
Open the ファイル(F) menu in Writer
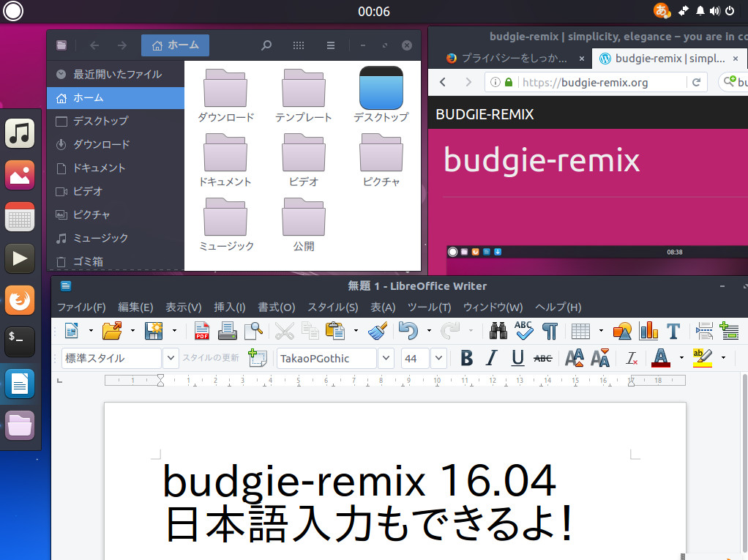click(x=81, y=307)
